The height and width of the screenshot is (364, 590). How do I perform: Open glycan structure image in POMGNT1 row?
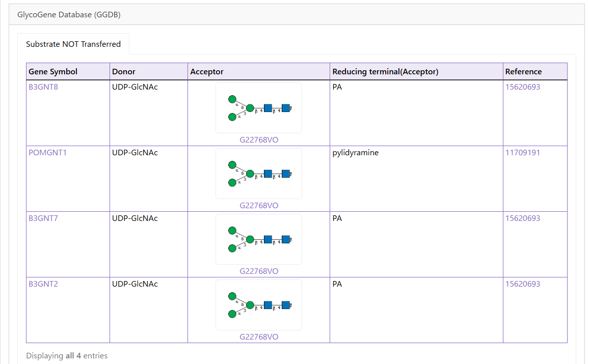tap(259, 174)
